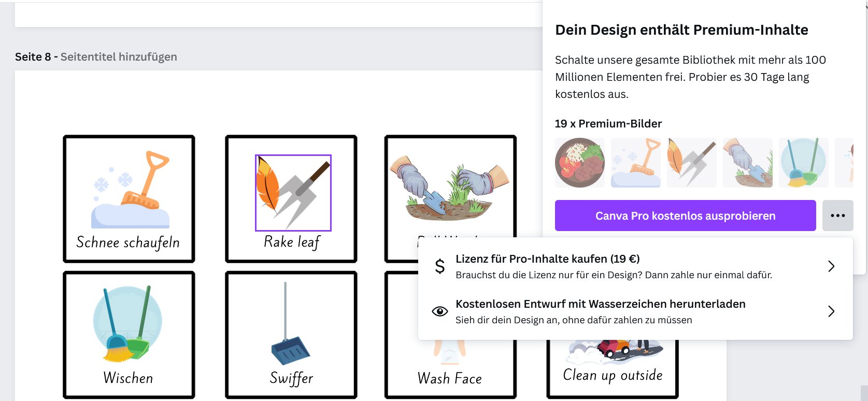Screen dimensions: 868x401
Task: Select the broom and dustpan image
Action: click(x=127, y=323)
